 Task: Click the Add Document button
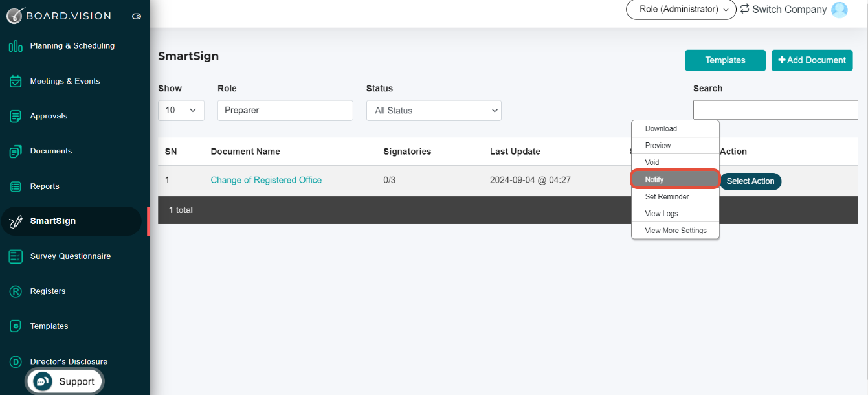(812, 60)
